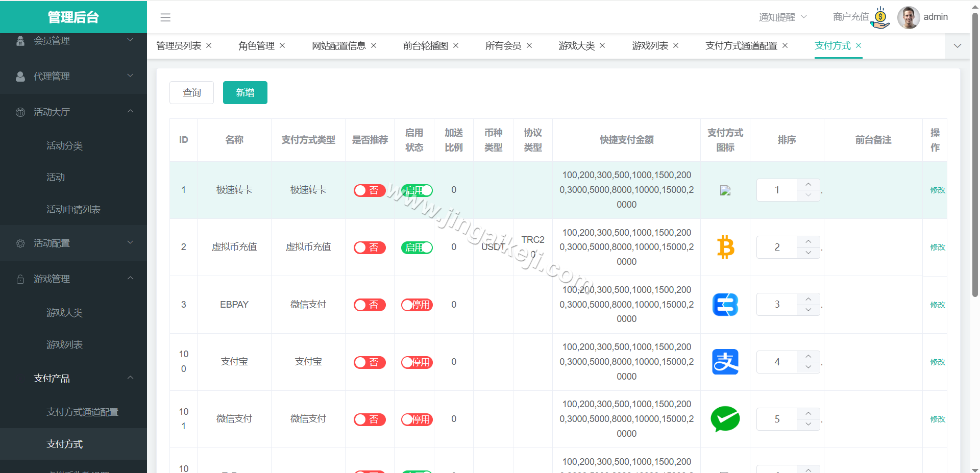Collapse the 活动大厅 sidebar section
Image resolution: width=980 pixels, height=473 pixels.
click(x=73, y=112)
